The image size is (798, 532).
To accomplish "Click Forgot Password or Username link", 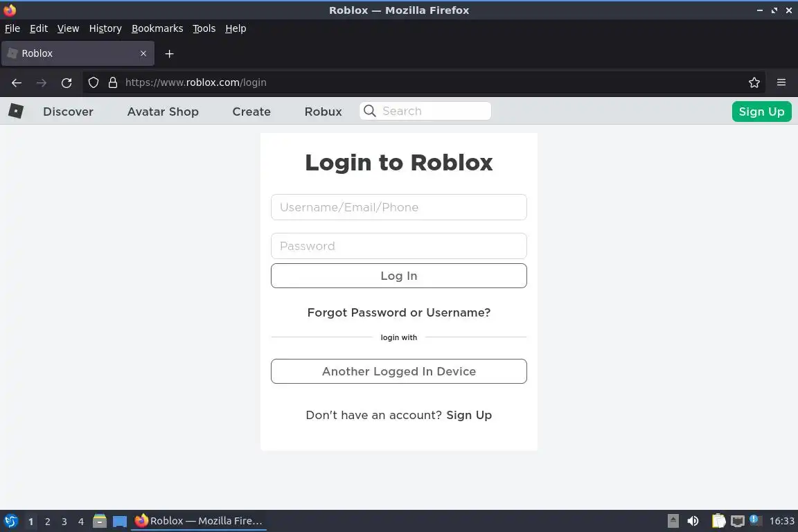I will pos(399,312).
